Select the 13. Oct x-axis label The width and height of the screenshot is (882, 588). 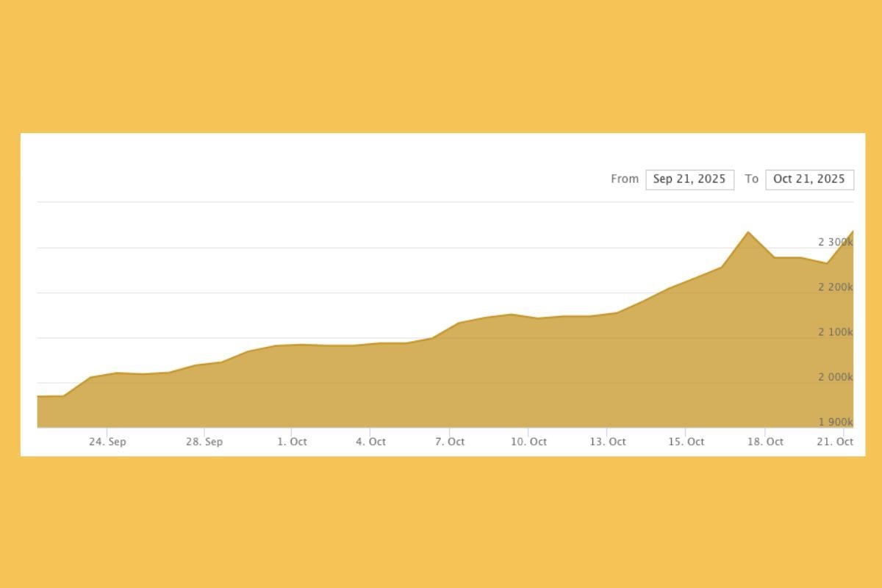click(608, 442)
